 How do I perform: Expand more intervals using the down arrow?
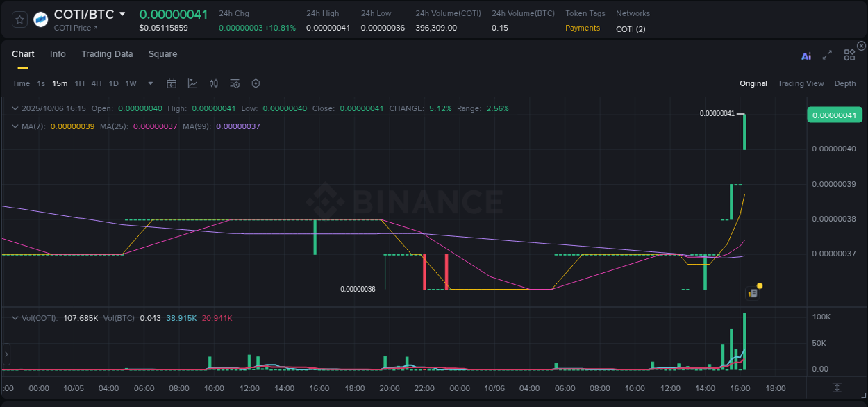click(150, 83)
